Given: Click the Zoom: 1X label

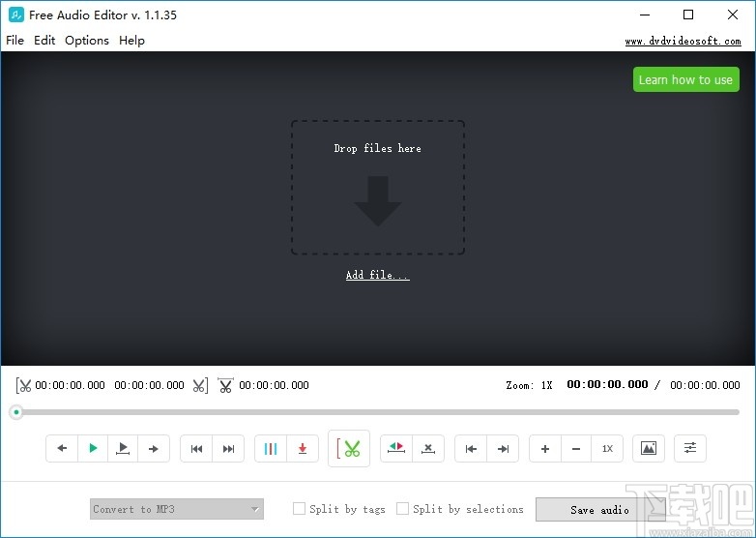Looking at the screenshot, I should 529,385.
